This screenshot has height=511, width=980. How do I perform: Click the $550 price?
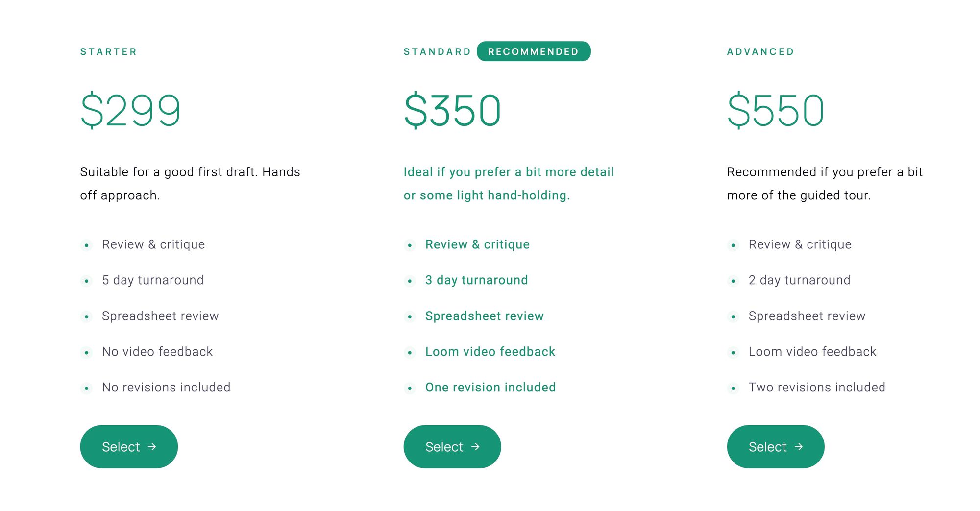pos(776,110)
